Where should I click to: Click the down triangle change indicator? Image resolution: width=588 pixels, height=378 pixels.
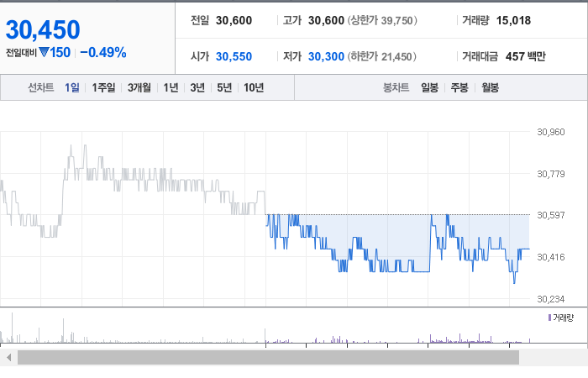click(44, 52)
